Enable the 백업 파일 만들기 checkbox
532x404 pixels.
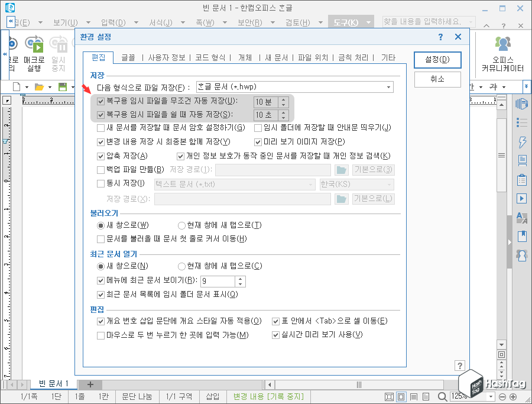[101, 170]
